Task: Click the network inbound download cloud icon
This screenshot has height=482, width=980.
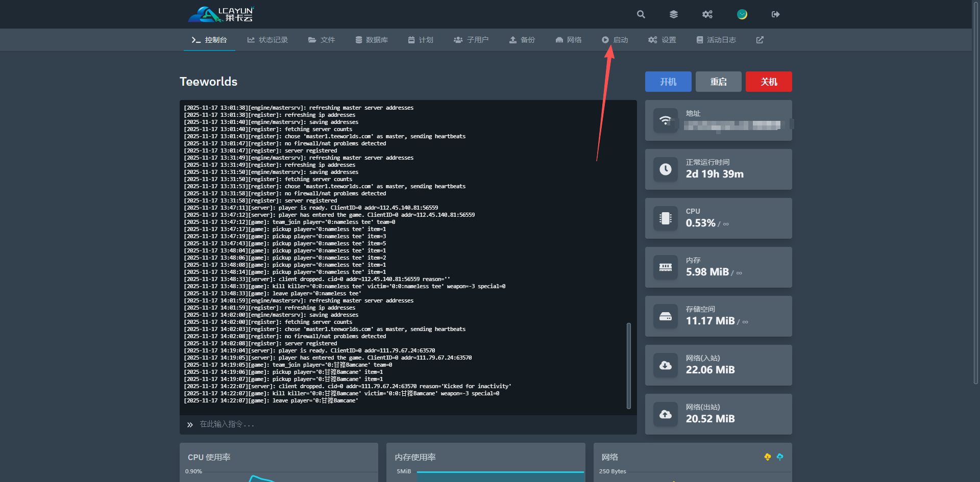Action: pos(666,365)
